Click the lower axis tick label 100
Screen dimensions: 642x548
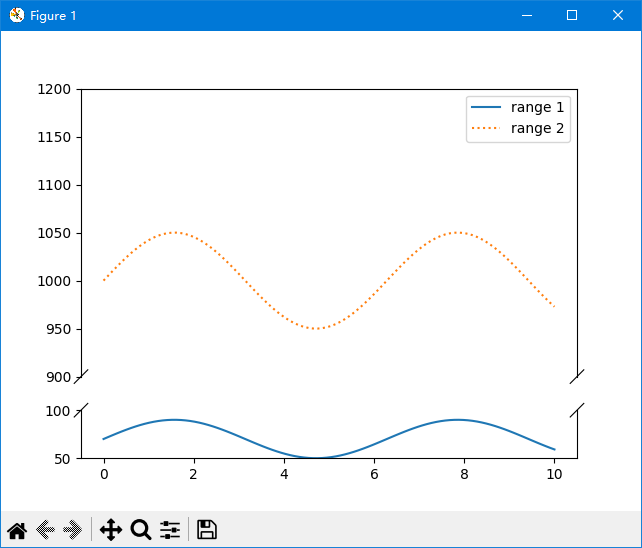click(x=58, y=411)
